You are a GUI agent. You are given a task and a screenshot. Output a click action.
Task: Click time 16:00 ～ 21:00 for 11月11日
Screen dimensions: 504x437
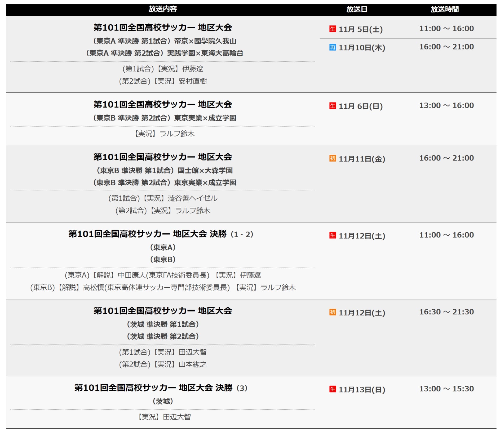[446, 158]
